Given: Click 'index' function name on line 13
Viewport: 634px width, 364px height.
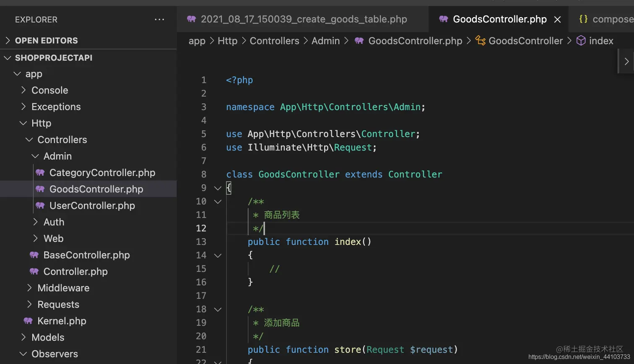Looking at the screenshot, I should (x=348, y=242).
